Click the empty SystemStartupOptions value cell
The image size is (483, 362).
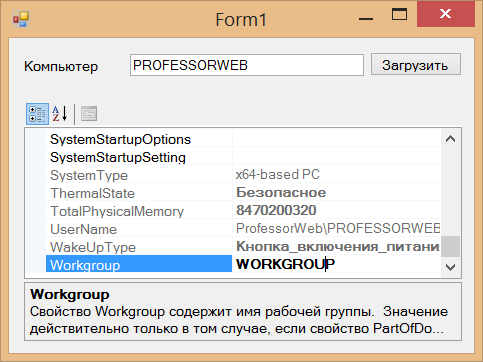click(337, 139)
